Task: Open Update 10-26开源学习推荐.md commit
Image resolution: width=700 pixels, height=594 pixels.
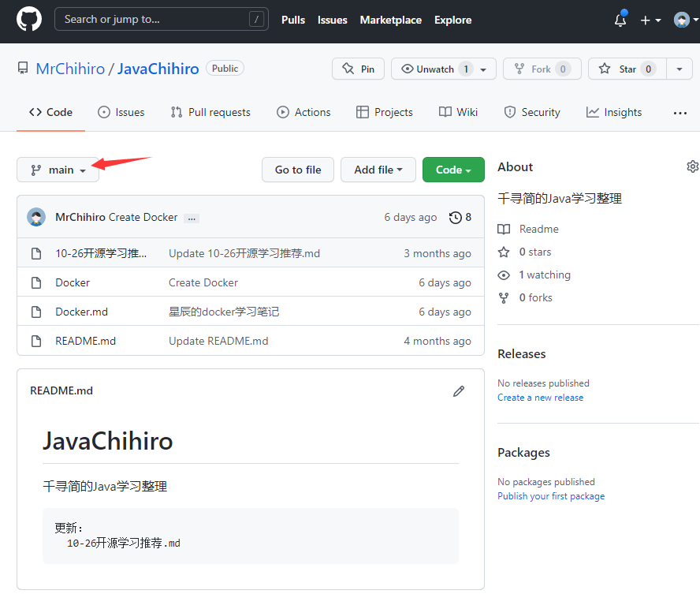Action: point(244,253)
